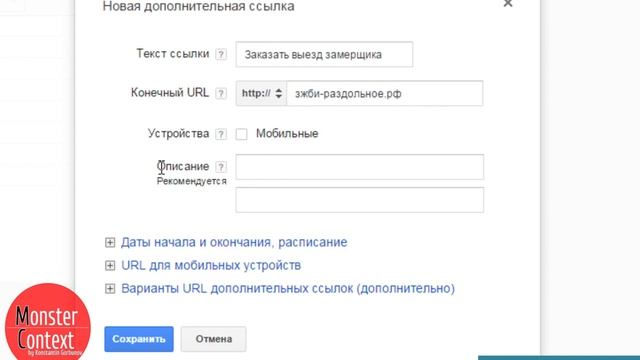Expand URL для мобильных устройств section
The height and width of the screenshot is (360, 640).
pos(211,266)
